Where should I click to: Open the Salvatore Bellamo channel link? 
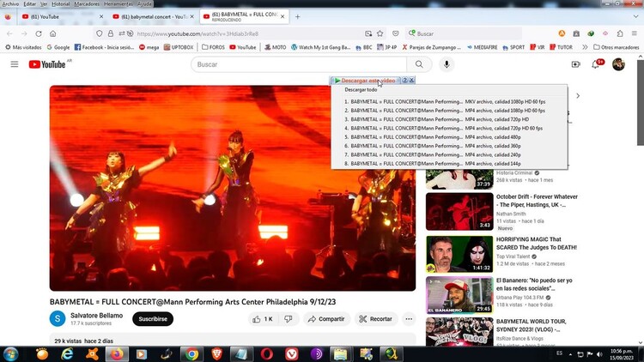coord(96,315)
